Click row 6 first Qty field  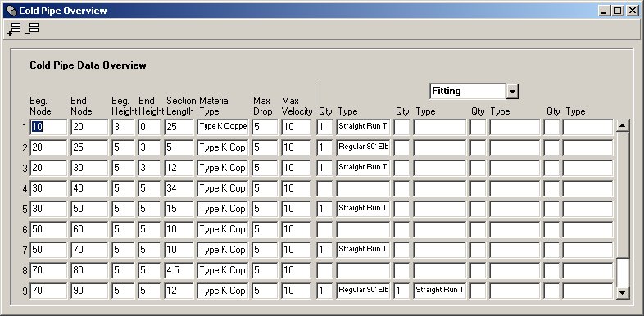point(324,230)
